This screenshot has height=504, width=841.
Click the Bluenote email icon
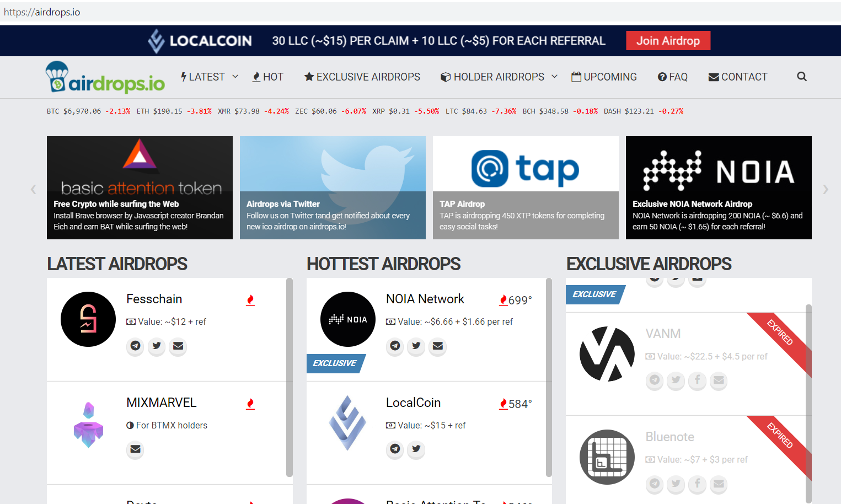[x=719, y=484]
